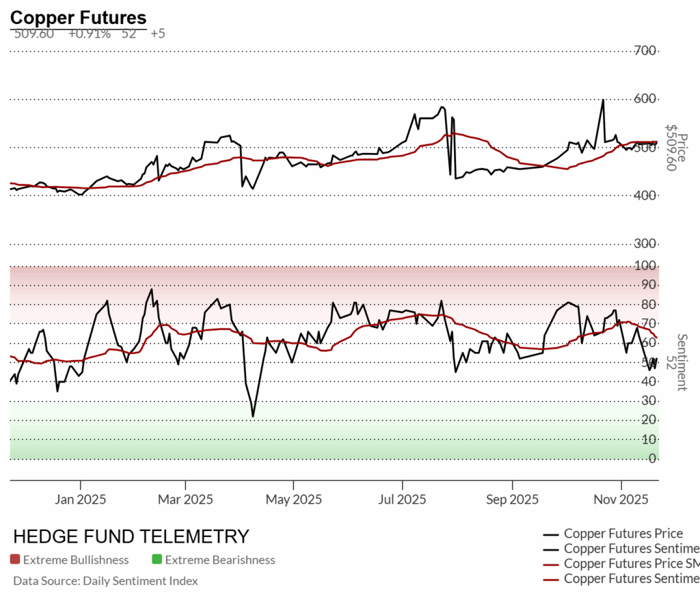Select the Jan 2025 x-axis label
This screenshot has width=700, height=600.
81,500
